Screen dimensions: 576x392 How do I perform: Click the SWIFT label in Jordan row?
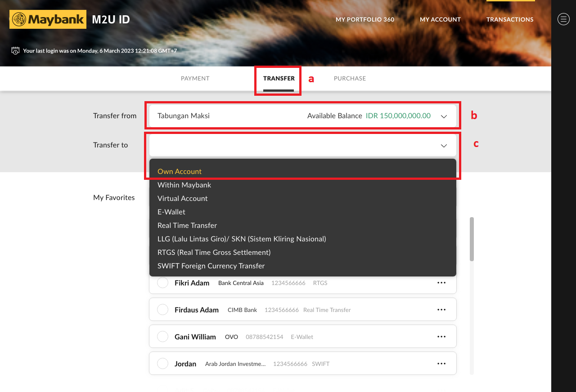coord(321,364)
